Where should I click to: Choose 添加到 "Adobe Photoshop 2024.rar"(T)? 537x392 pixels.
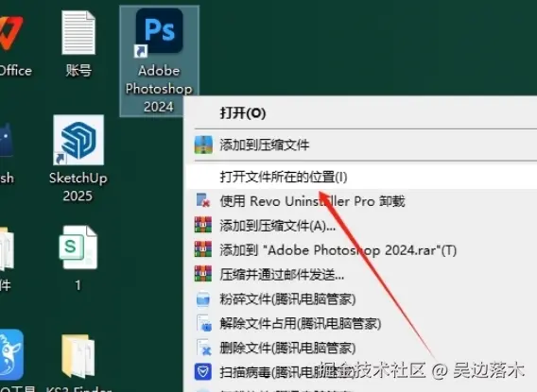click(x=361, y=250)
